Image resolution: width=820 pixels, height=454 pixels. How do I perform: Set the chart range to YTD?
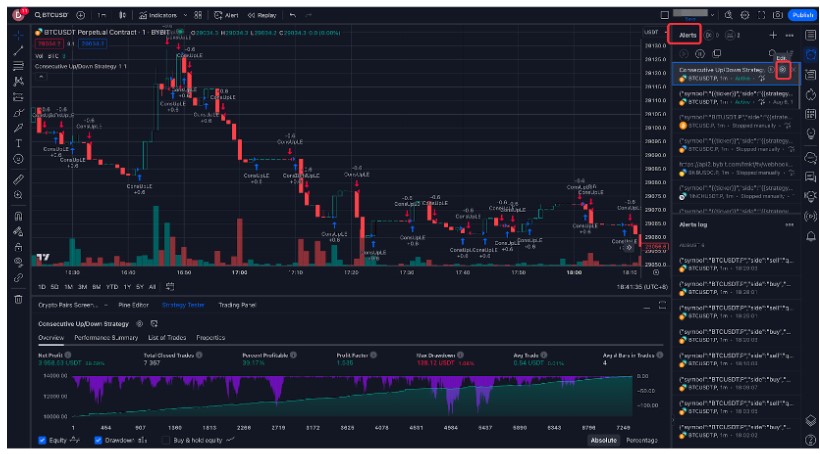[x=111, y=287]
